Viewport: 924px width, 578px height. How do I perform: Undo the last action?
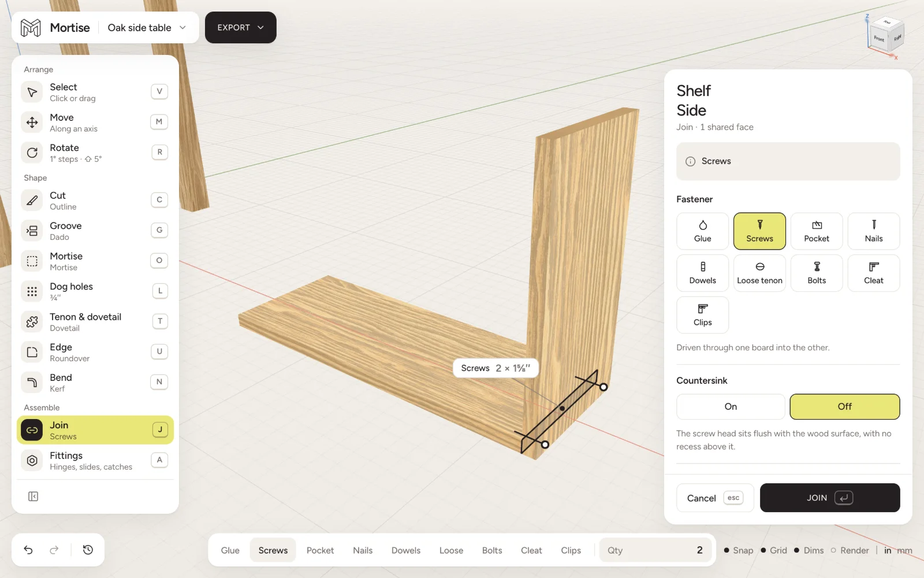pyautogui.click(x=28, y=550)
